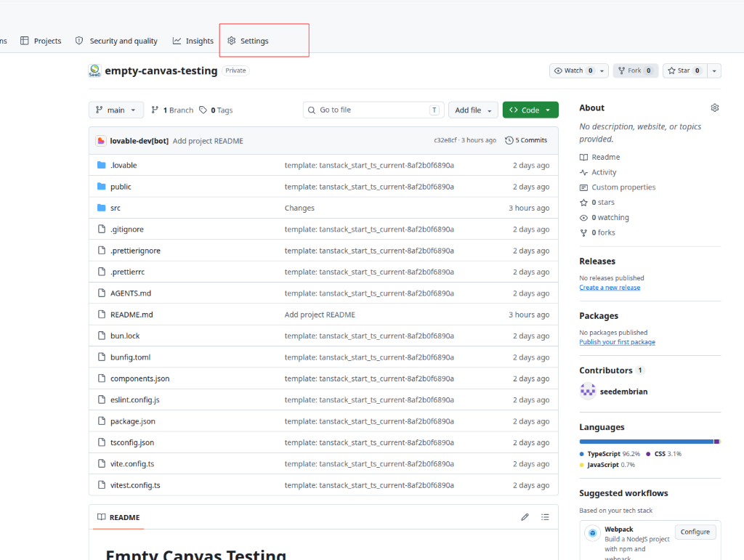Open the Add file dropdown
Image resolution: width=744 pixels, height=560 pixels.
tap(473, 110)
